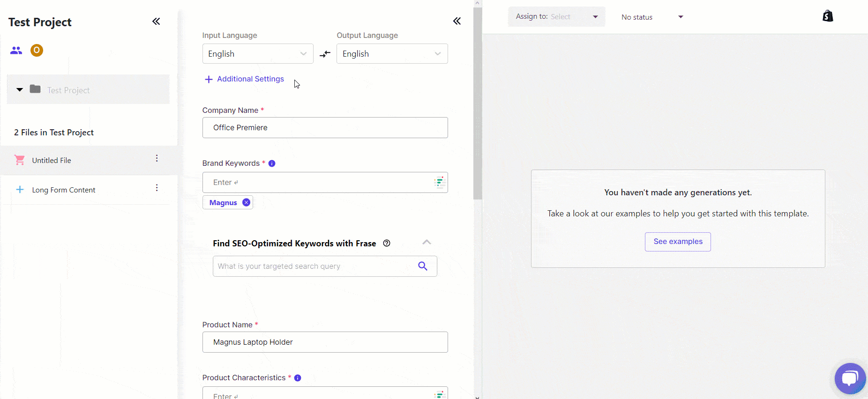Click the search magnifier in Frase query
868x399 pixels.
tap(423, 266)
